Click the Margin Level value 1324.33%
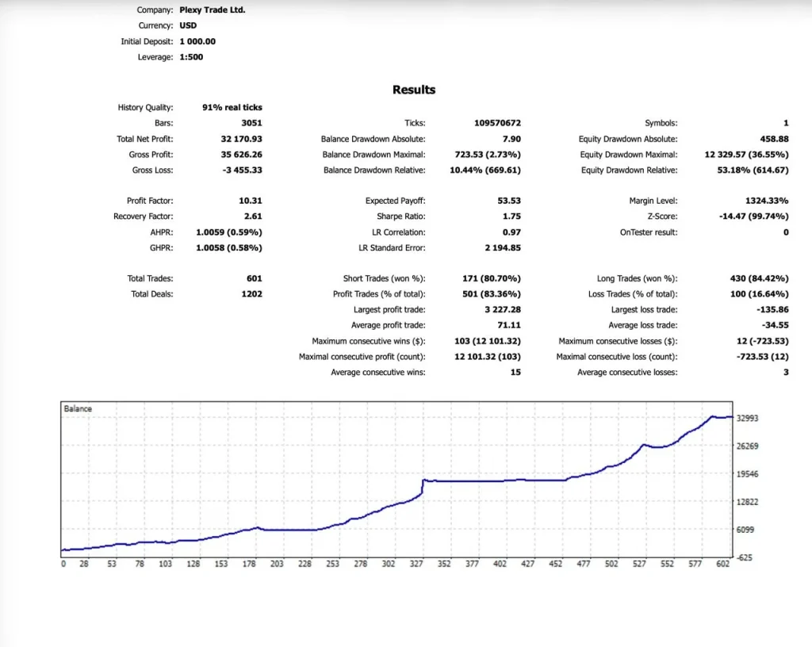 click(x=767, y=201)
